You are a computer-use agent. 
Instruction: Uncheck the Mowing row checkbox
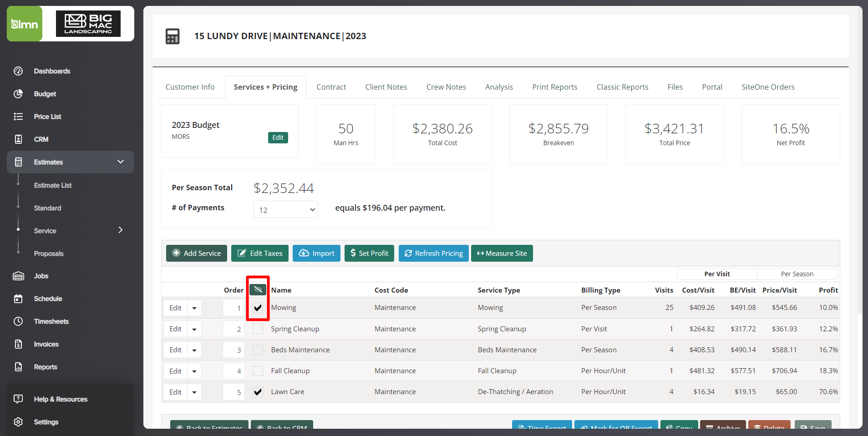258,308
